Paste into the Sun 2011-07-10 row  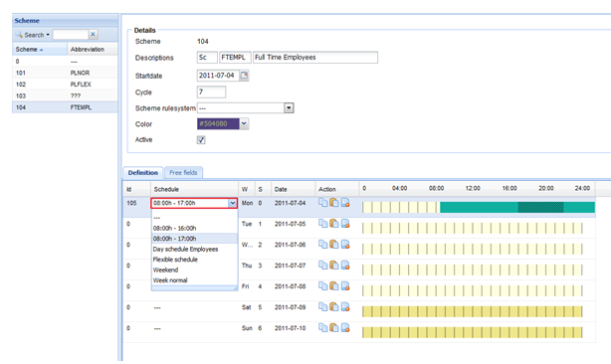334,328
